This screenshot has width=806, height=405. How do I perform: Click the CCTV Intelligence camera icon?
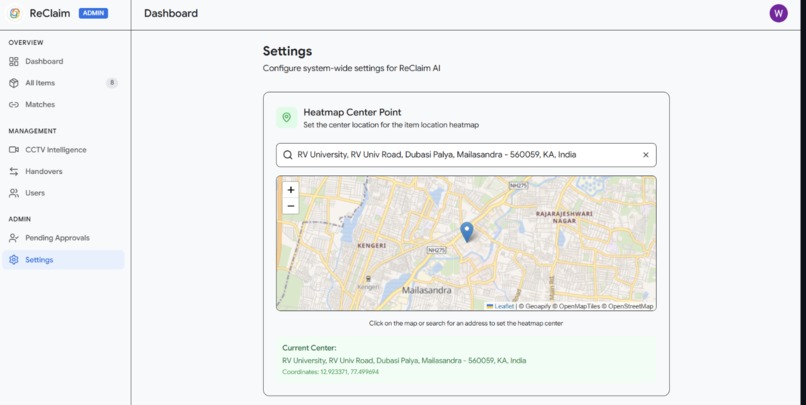(14, 150)
